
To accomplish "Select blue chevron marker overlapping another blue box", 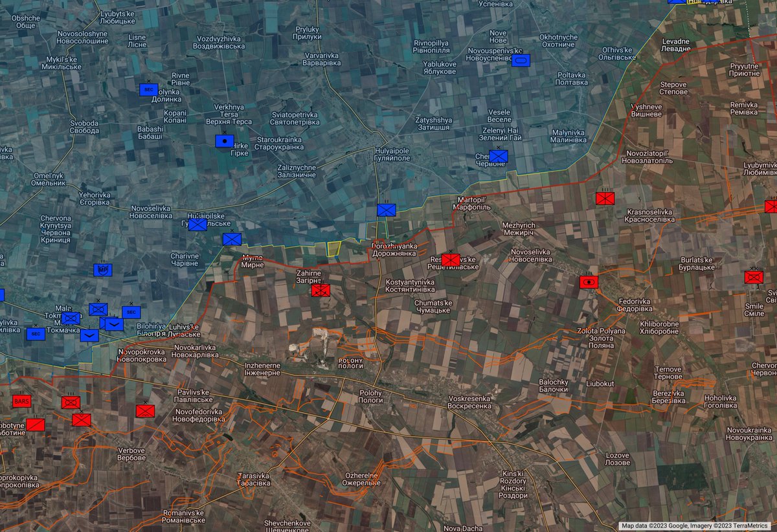I will click(114, 324).
